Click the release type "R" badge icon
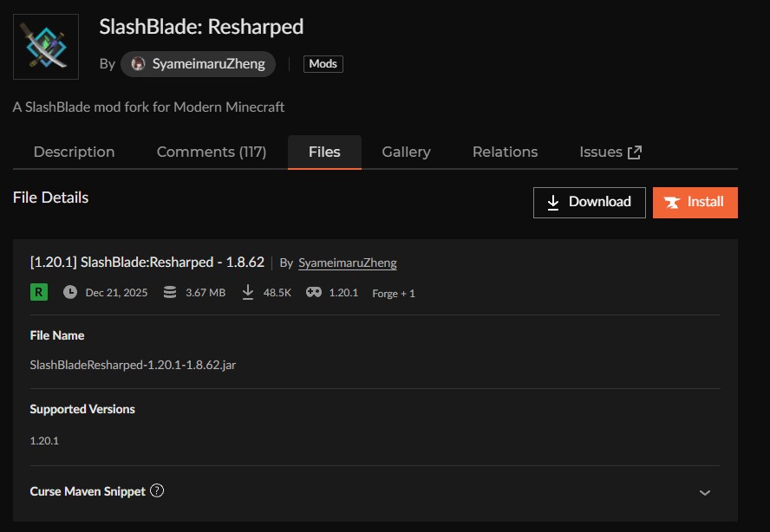This screenshot has height=532, width=770. point(37,292)
